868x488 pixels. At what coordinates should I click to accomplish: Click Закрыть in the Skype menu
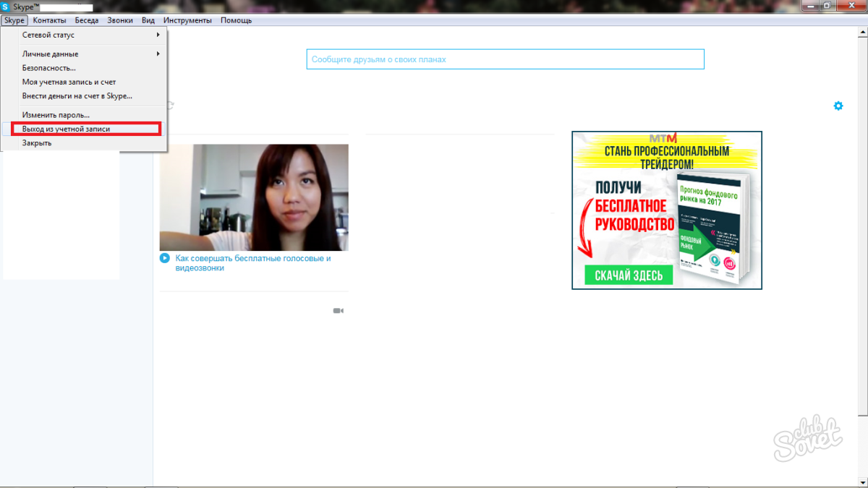coord(37,143)
